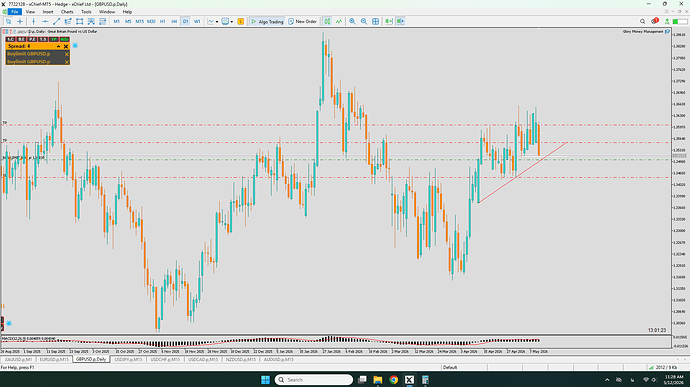The height and width of the screenshot is (387, 690).
Task: Collapse the Spread panel with up arrow
Action: (x=58, y=46)
